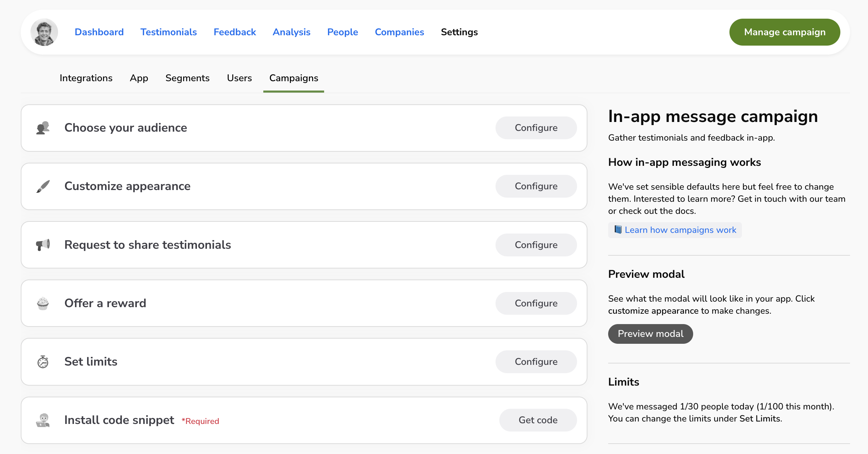Click the paintbrush appearance icon

click(43, 186)
